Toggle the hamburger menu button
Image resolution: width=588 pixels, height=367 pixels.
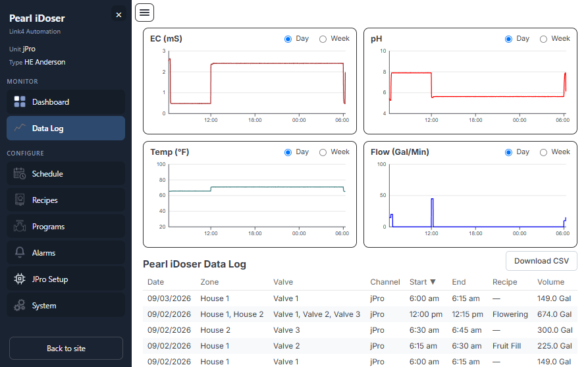point(144,13)
